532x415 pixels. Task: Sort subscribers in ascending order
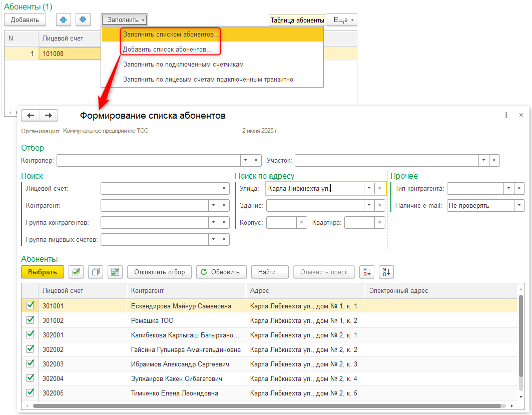(x=367, y=272)
